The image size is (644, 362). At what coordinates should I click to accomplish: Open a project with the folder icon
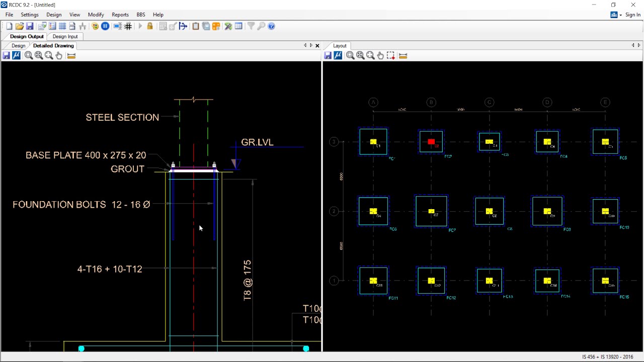20,26
